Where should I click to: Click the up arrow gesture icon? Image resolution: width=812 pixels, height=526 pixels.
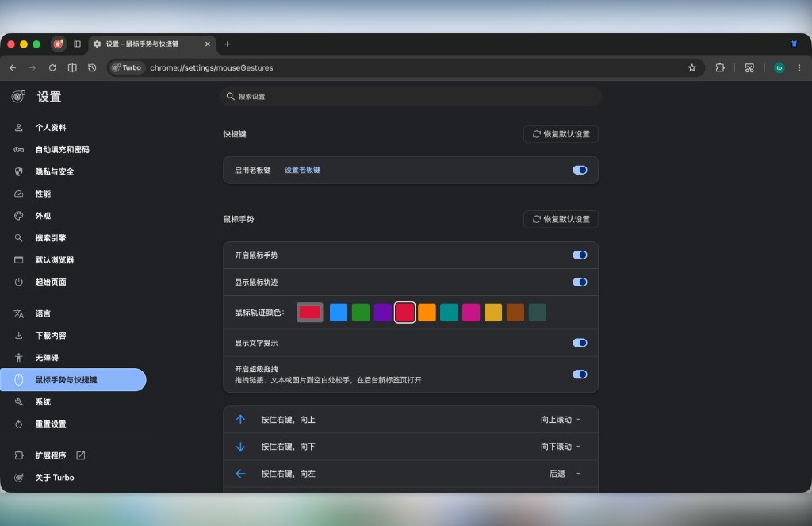(240, 419)
